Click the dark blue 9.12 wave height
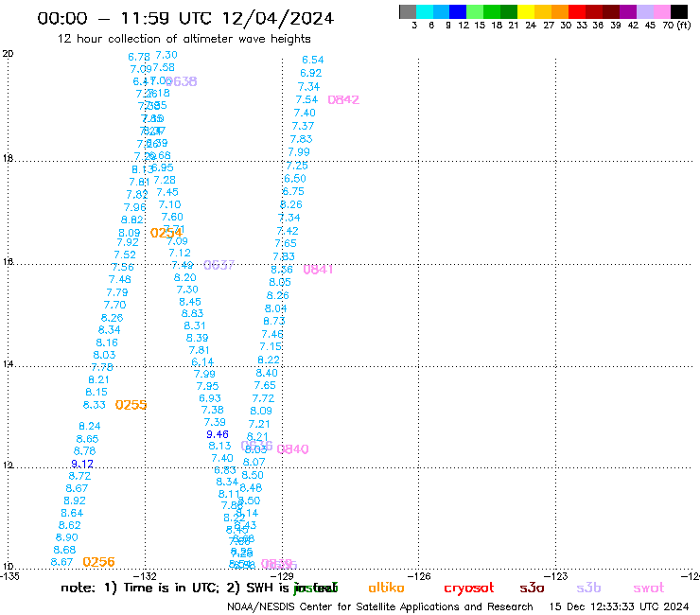Screen dimensions: 700x615 82,464
